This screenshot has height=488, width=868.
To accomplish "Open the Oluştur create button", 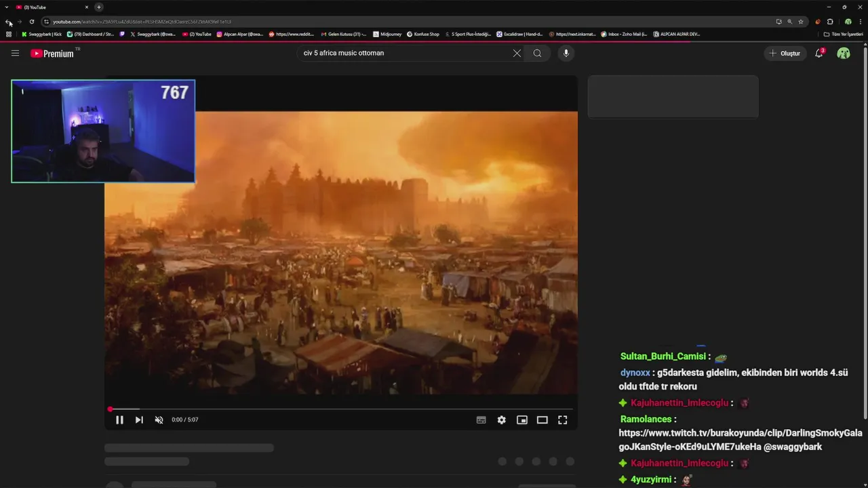I will click(x=785, y=53).
